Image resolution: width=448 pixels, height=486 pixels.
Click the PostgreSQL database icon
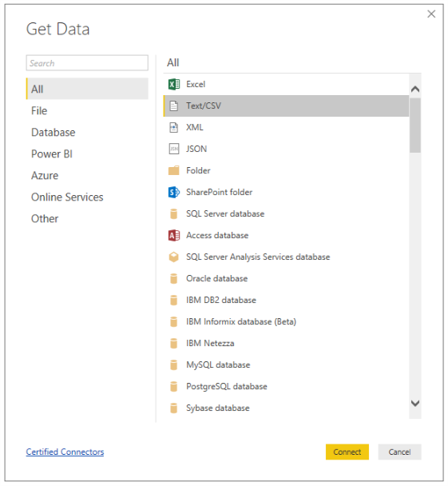173,387
